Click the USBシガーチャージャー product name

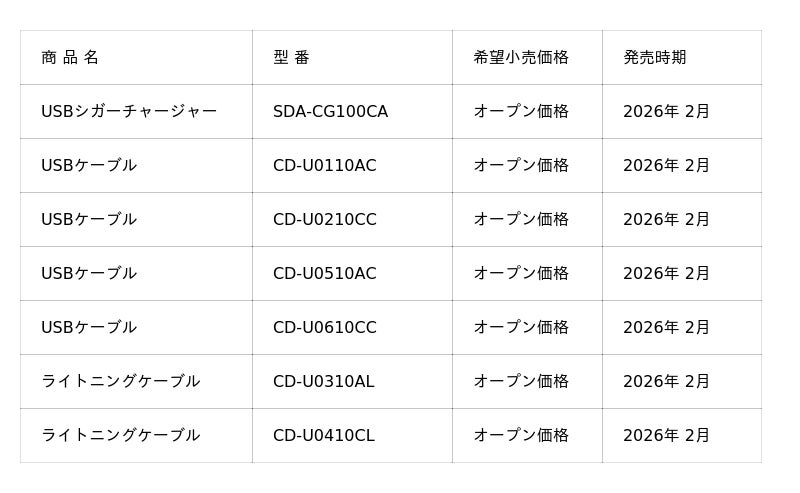[129, 112]
